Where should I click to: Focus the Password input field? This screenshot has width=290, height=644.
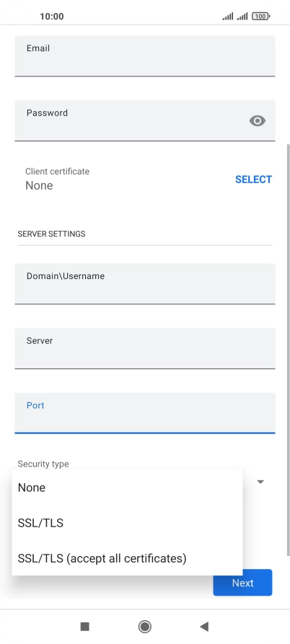tap(145, 120)
